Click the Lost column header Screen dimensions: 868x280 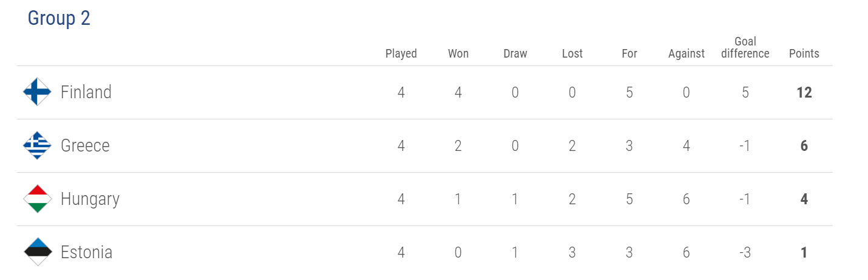[572, 53]
